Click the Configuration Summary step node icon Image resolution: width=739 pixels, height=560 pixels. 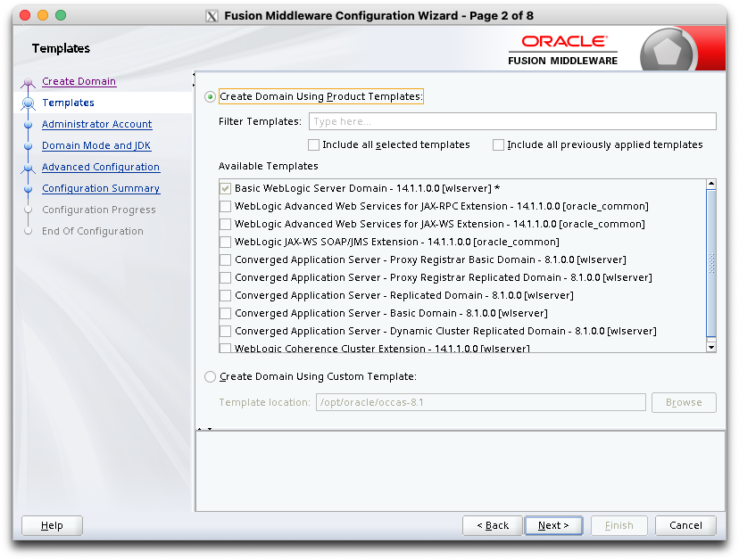pos(29,189)
